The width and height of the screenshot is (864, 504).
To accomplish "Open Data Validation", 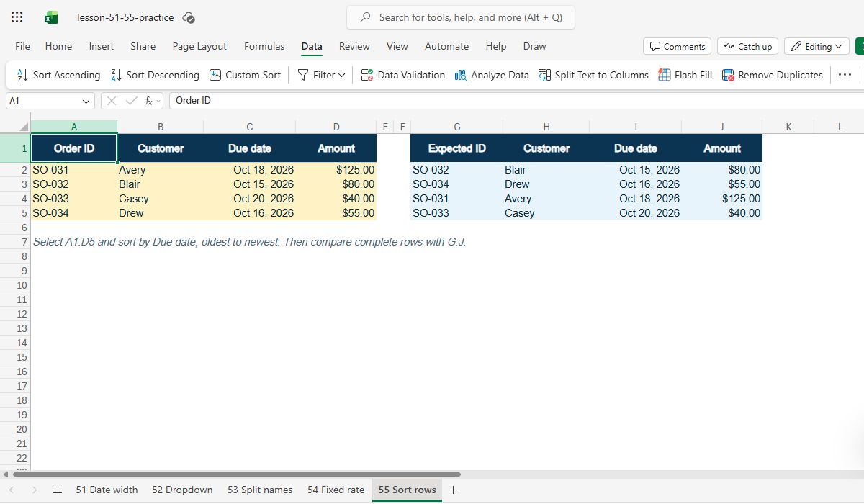I will (x=402, y=75).
